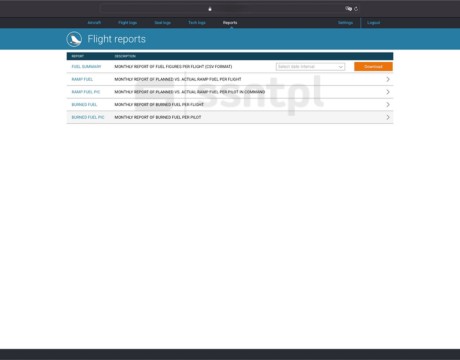Screen dimensions: 460x360
Task: Open the Select date interval dropdown
Action: (310, 67)
